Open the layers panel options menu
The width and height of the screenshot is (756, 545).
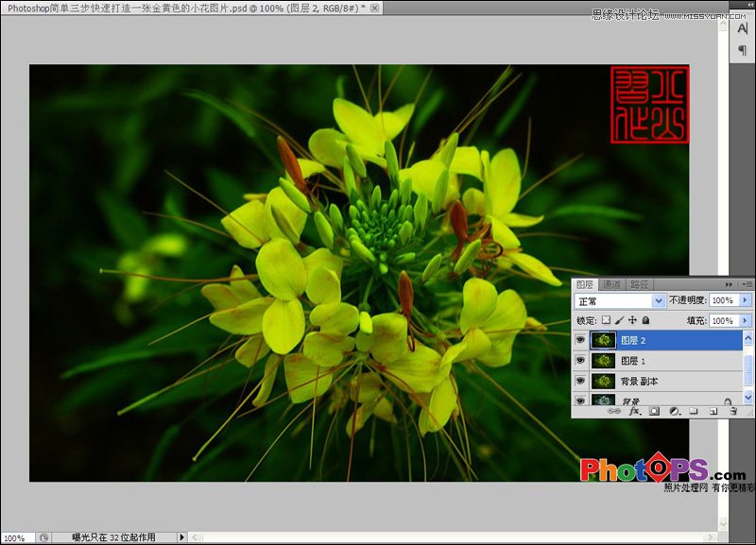(x=747, y=284)
